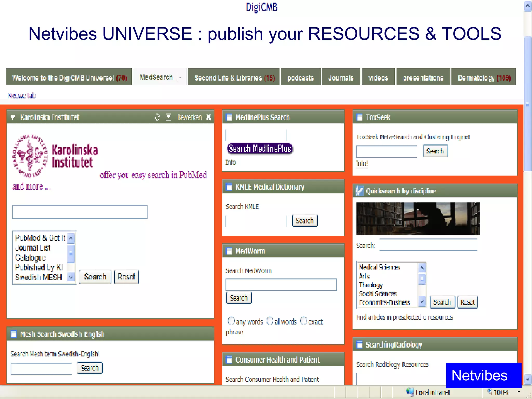Click Search in Mesh Search widget
This screenshot has height=399, width=532.
[x=90, y=368]
